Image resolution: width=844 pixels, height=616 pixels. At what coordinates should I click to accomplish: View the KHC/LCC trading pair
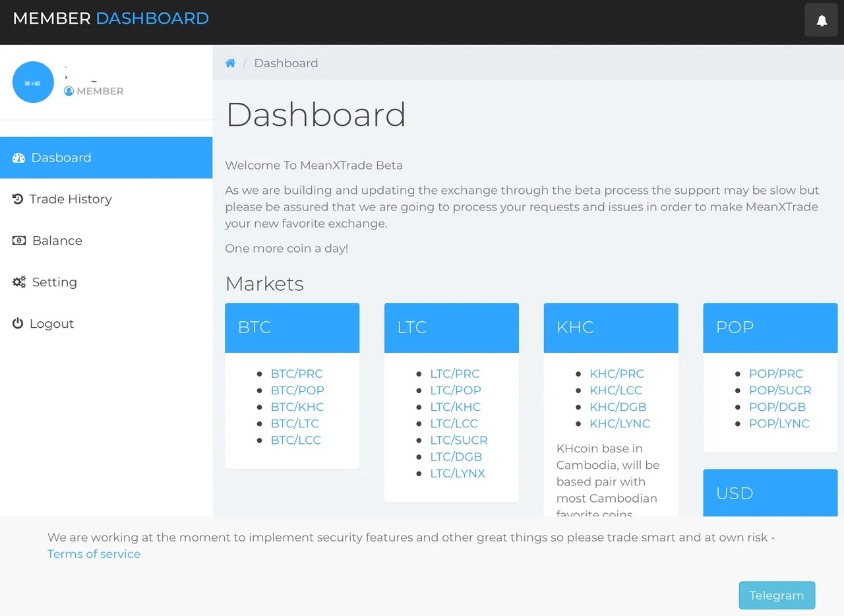(616, 390)
